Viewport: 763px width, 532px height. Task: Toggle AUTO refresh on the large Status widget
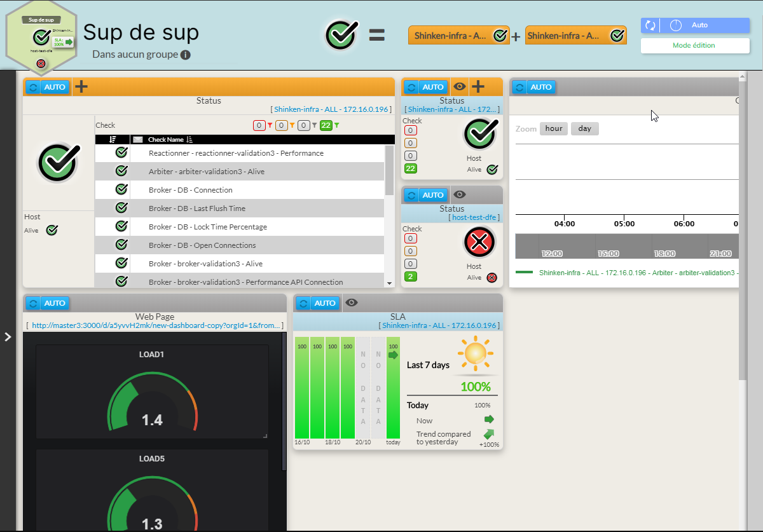(x=55, y=87)
